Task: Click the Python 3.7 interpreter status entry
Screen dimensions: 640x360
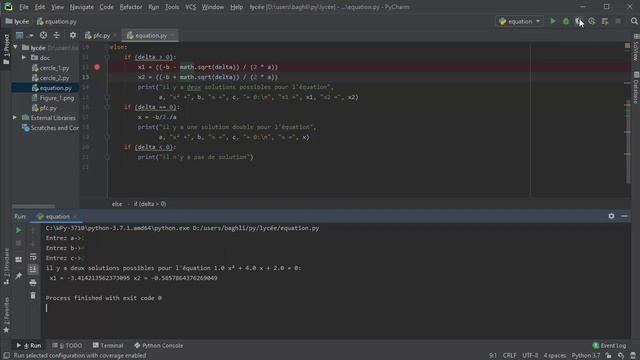Action: point(586,356)
